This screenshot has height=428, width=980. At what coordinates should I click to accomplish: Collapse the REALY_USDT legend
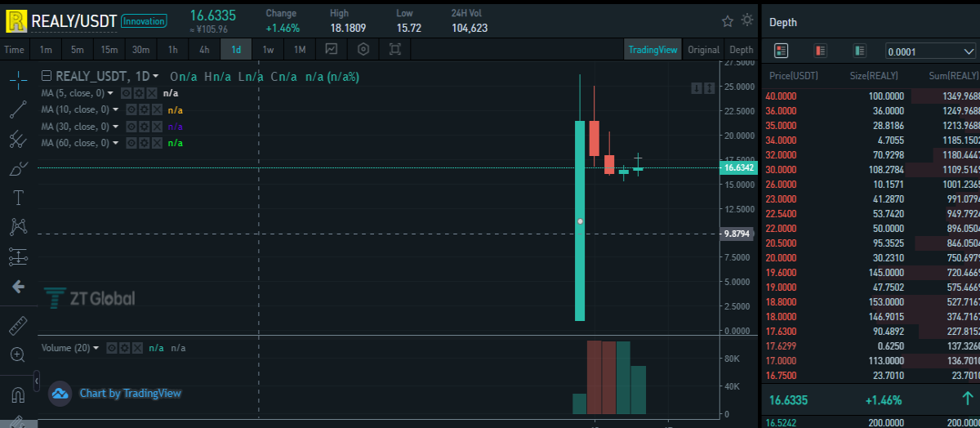pyautogui.click(x=47, y=76)
